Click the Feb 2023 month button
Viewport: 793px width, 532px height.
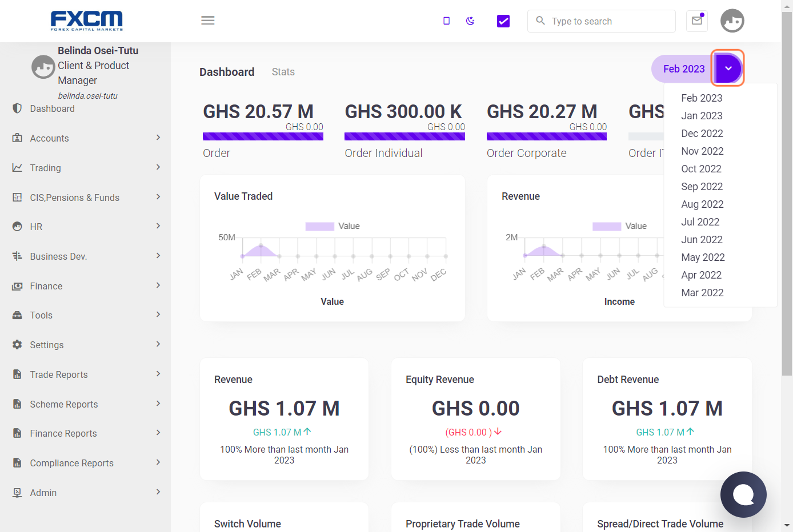point(684,69)
